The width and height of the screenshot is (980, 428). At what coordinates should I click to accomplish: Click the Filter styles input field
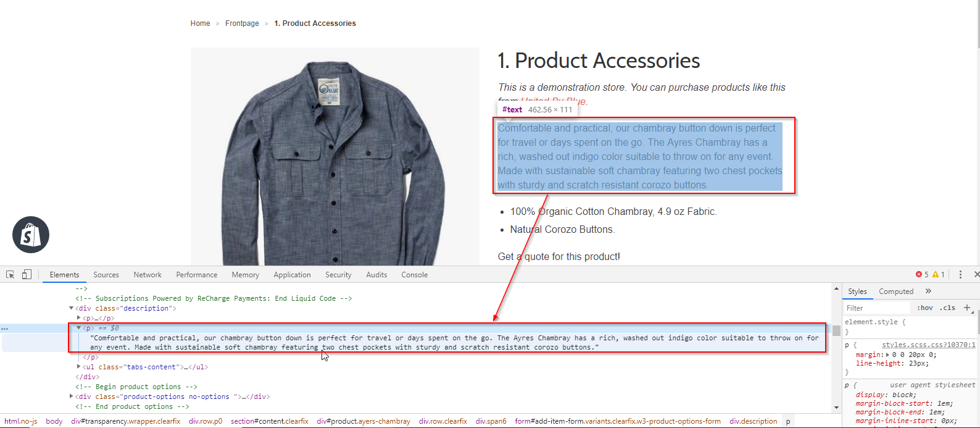coord(876,308)
